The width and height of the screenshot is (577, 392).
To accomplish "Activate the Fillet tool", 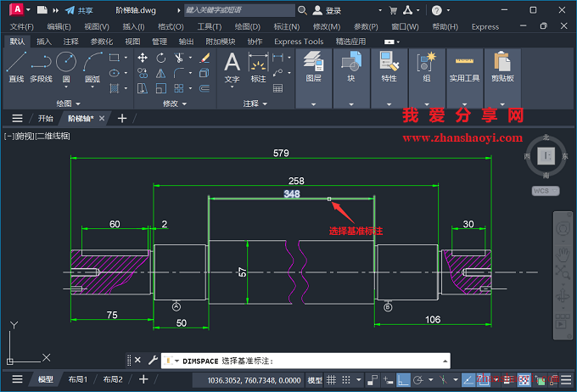I will point(179,73).
